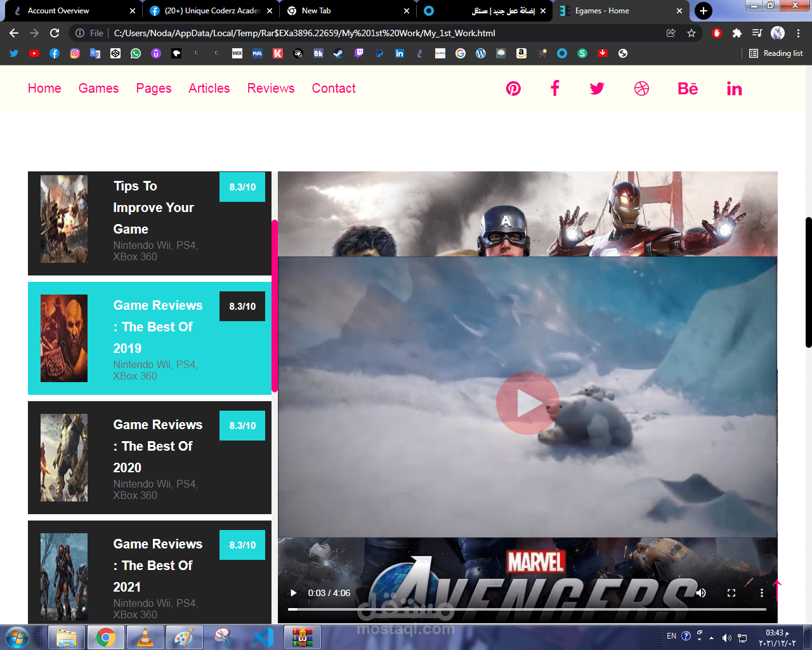Open the Twitter icon in site header
Screen dimensions: 812x650
click(597, 88)
